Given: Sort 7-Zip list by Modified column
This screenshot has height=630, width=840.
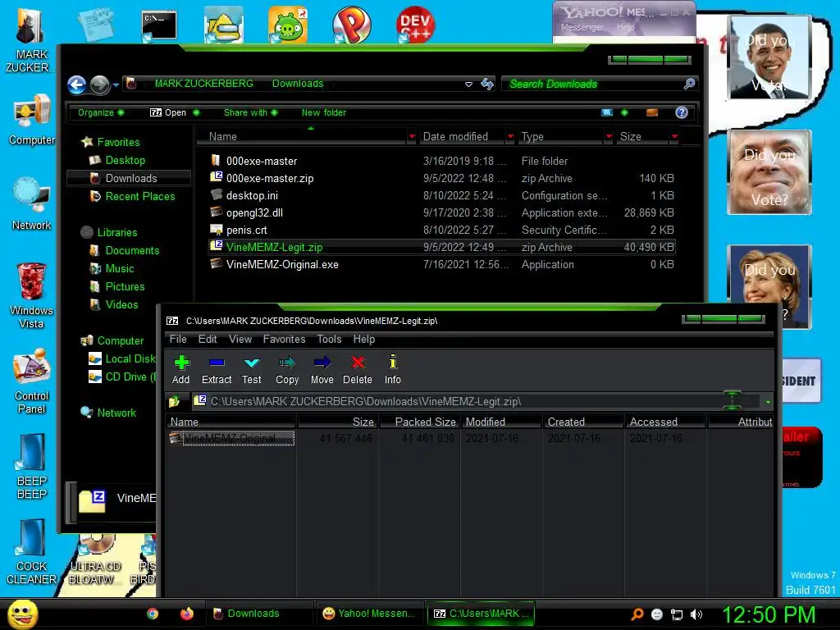Looking at the screenshot, I should pyautogui.click(x=501, y=422).
